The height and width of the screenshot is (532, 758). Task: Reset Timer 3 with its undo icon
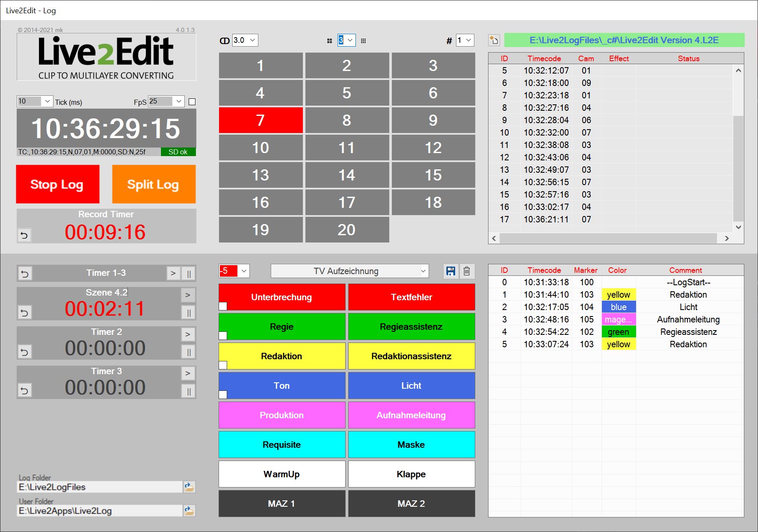coord(25,391)
